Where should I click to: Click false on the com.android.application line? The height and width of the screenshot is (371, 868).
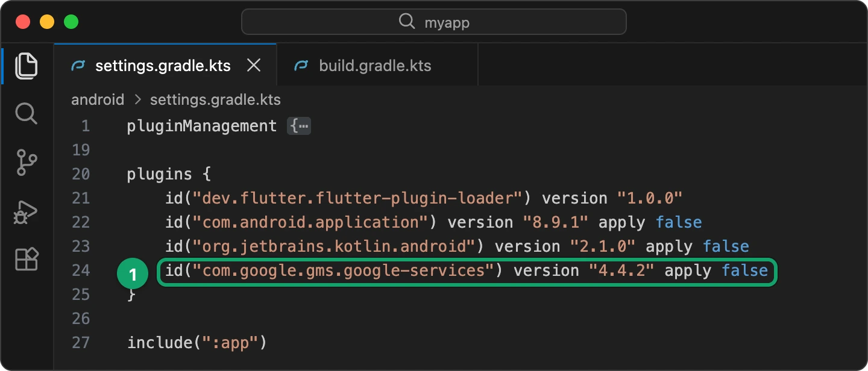679,222
